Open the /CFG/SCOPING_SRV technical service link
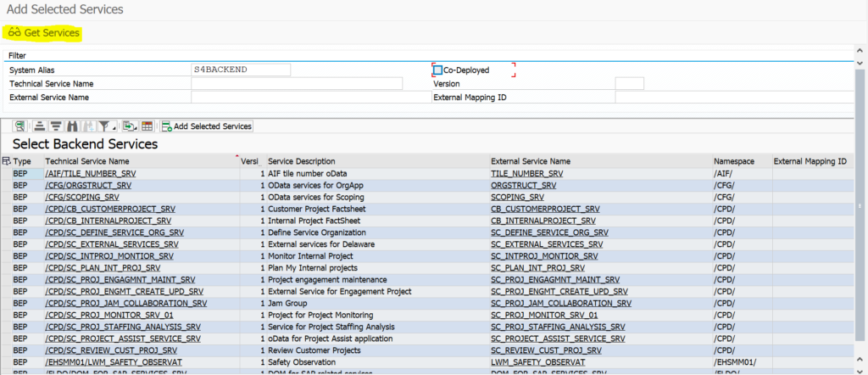The image size is (868, 375). [x=82, y=197]
